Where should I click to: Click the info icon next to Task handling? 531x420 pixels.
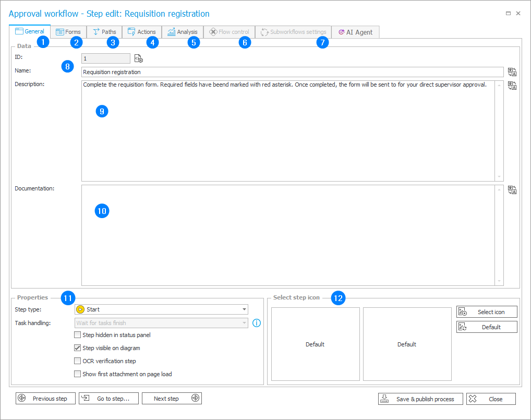click(256, 323)
